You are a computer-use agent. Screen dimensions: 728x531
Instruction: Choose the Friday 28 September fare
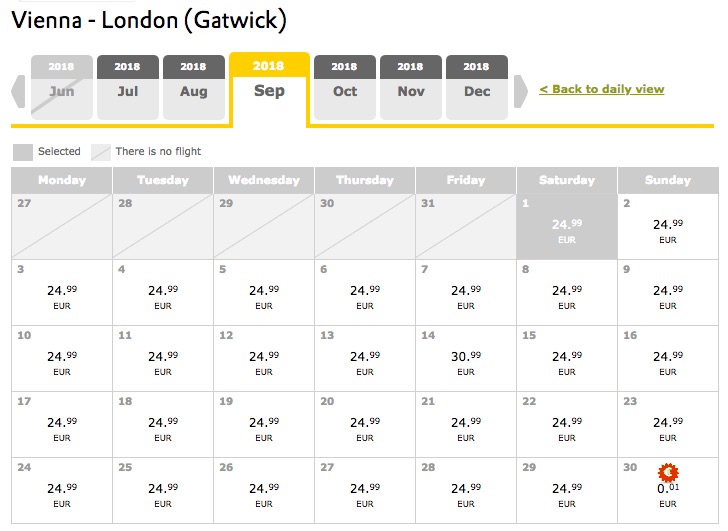[466, 491]
